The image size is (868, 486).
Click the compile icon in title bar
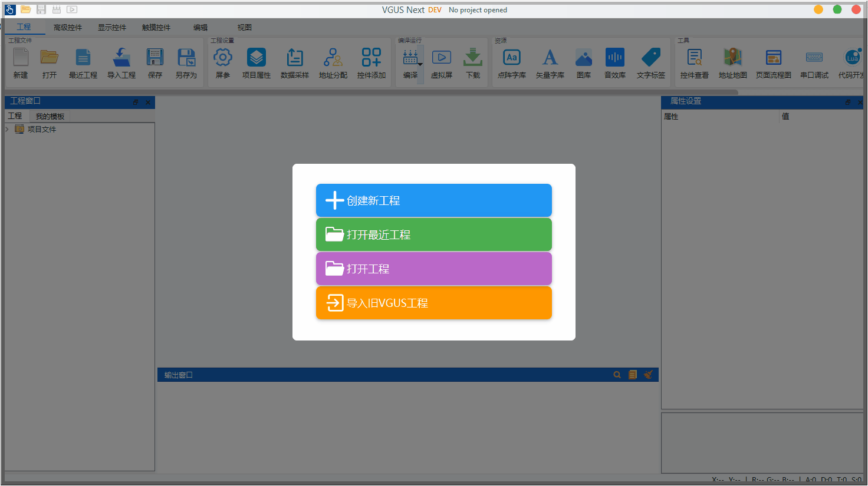click(57, 9)
